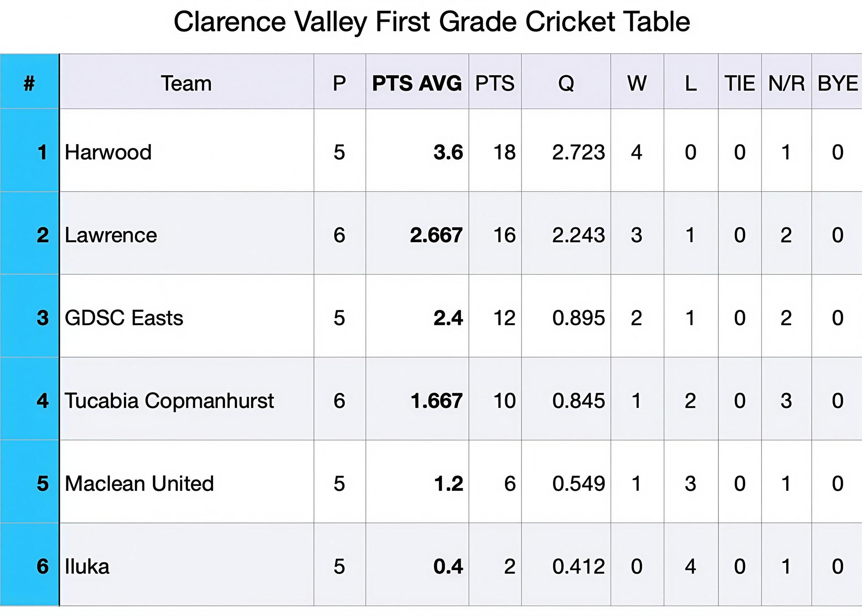The height and width of the screenshot is (616, 862).
Task: Click the Clarence Valley table title
Action: coord(431,21)
